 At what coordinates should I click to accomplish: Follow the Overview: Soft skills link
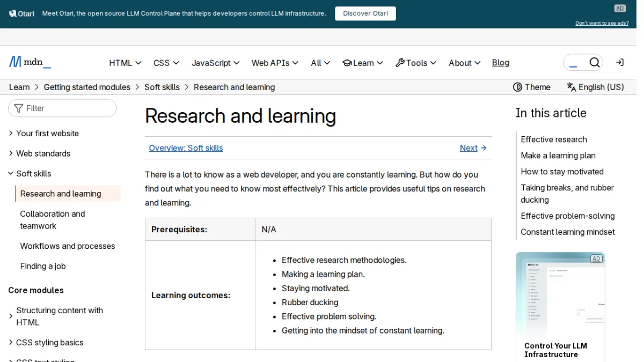click(186, 148)
